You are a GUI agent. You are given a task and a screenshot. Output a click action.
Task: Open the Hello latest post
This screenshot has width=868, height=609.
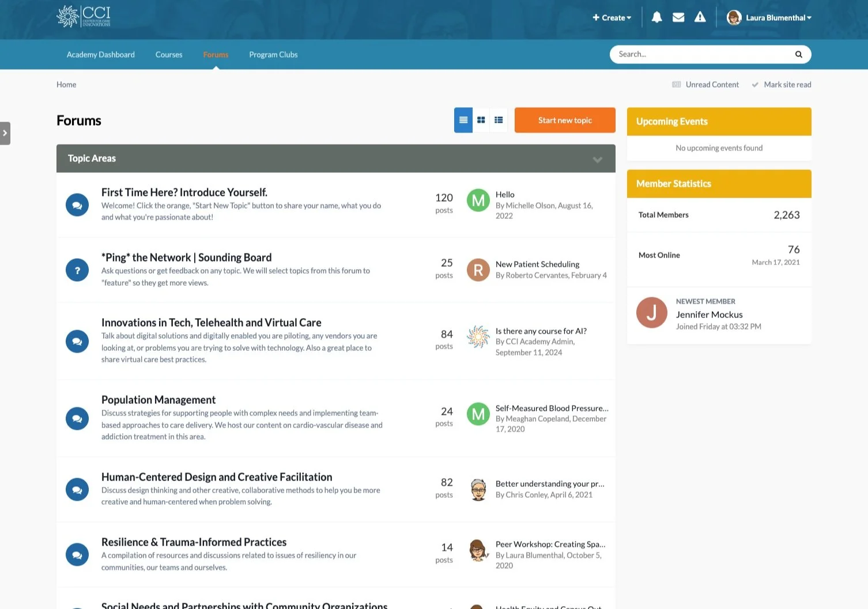coord(505,195)
